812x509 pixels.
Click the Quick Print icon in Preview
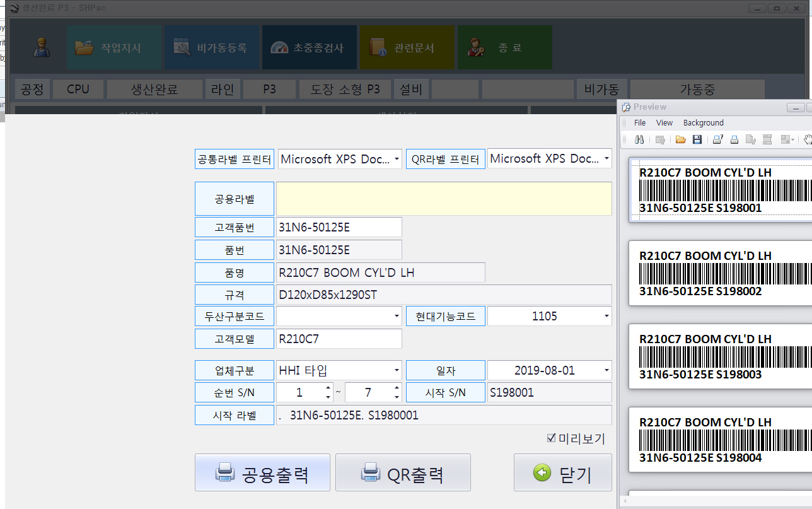734,139
